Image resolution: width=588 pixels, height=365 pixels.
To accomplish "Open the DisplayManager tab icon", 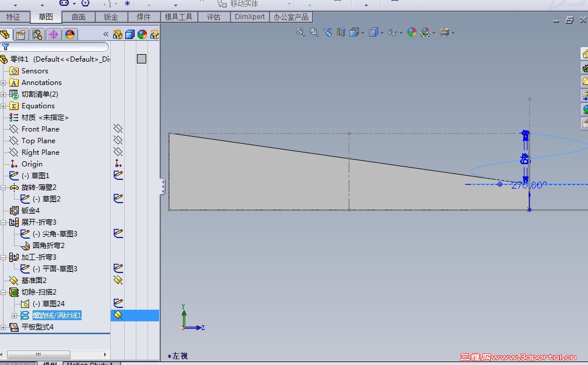I will 70,34.
